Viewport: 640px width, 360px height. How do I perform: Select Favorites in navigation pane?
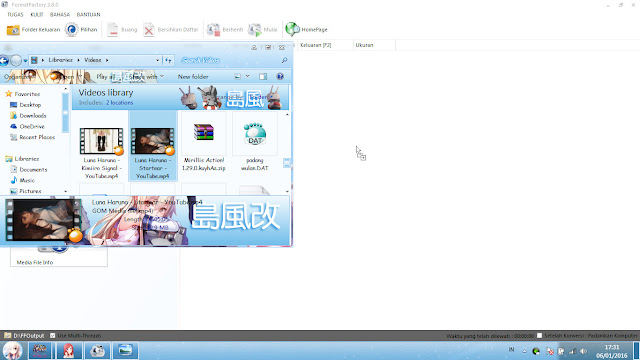click(23, 94)
